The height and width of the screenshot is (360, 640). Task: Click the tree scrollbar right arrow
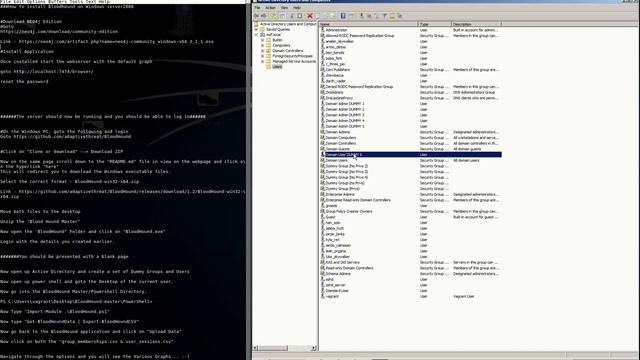[314, 348]
